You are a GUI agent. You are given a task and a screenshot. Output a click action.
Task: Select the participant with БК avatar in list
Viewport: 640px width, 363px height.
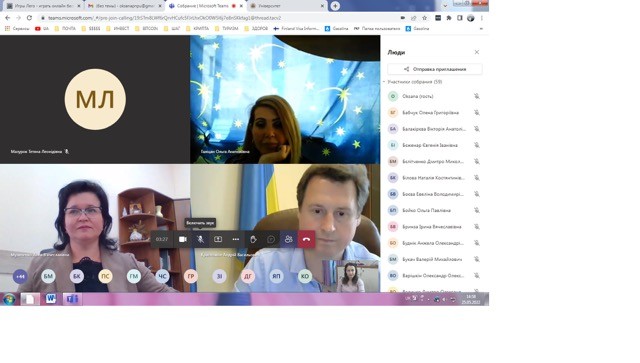click(434, 178)
